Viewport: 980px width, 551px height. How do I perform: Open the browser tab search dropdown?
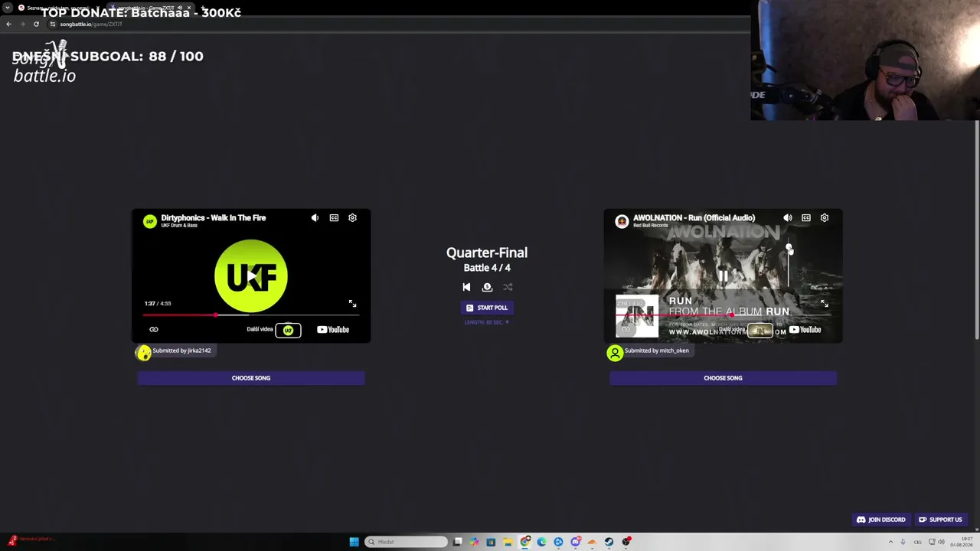(x=7, y=8)
